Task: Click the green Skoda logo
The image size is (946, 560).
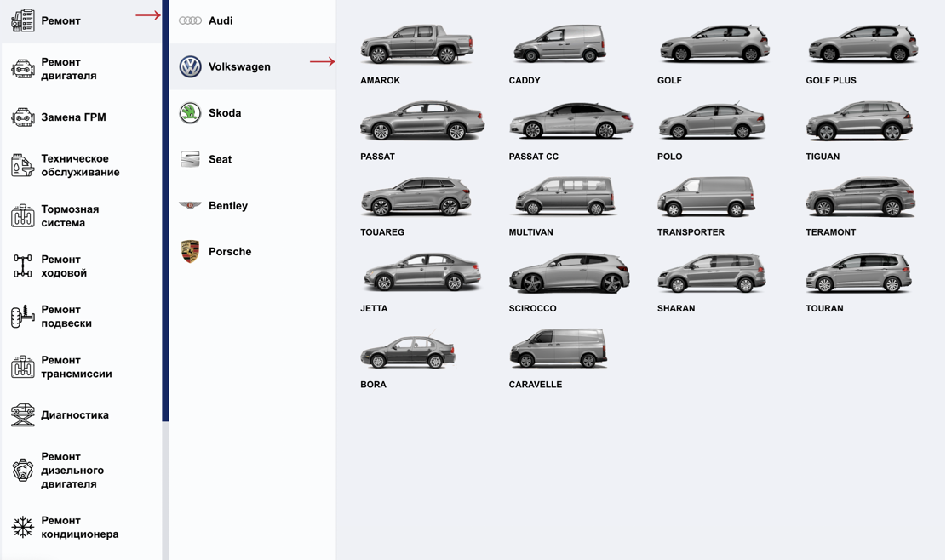Action: [x=190, y=112]
